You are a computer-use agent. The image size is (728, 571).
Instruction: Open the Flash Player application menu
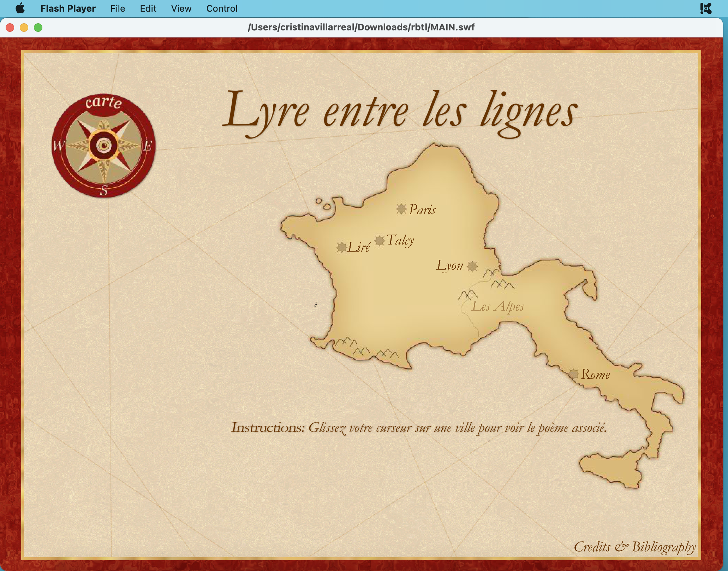pos(68,8)
